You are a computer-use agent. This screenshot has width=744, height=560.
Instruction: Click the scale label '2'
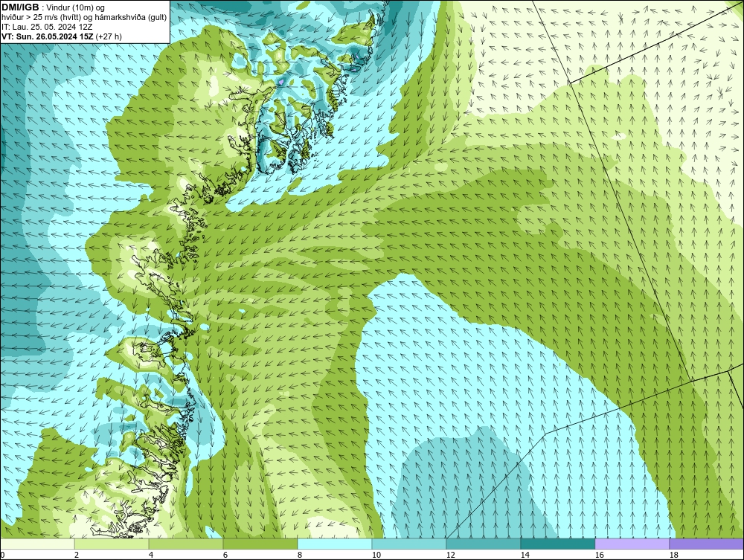77,555
